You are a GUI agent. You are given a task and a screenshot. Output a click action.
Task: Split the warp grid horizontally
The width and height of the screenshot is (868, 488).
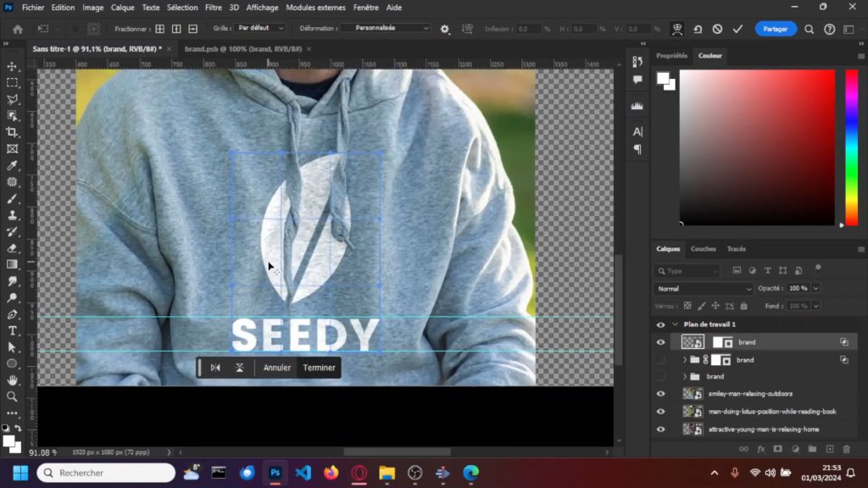coord(193,29)
